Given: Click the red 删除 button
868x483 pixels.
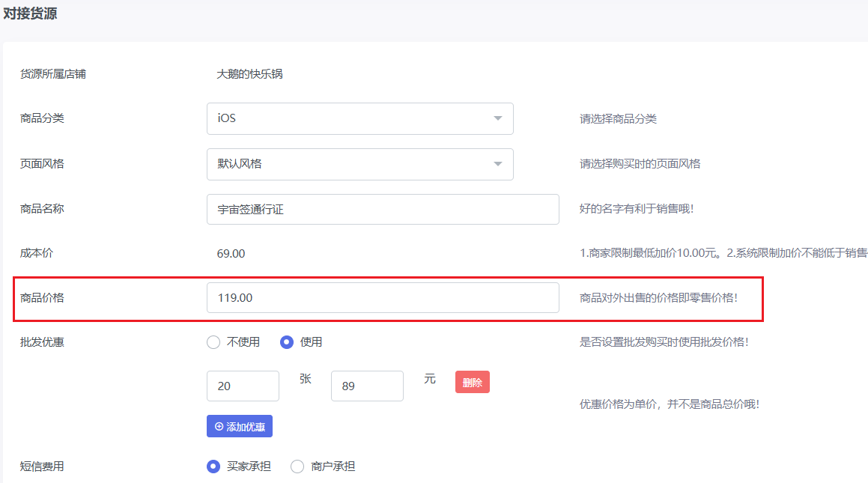Looking at the screenshot, I should tap(472, 383).
